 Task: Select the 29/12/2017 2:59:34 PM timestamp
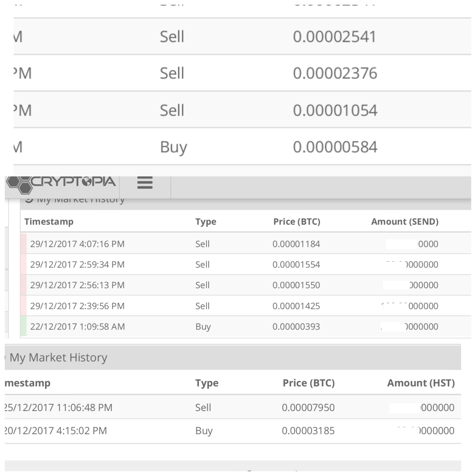pos(77,265)
